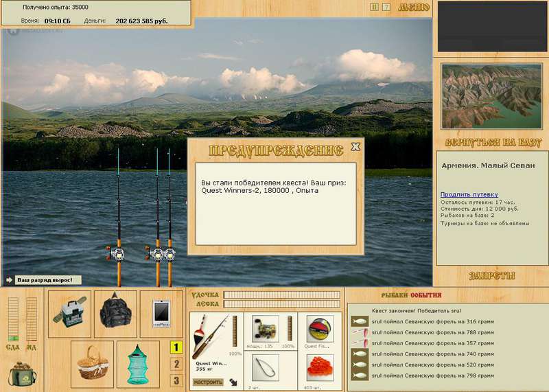Expand tackle panel with diagonal arrow
The width and height of the screenshot is (549, 392).
coord(233,382)
